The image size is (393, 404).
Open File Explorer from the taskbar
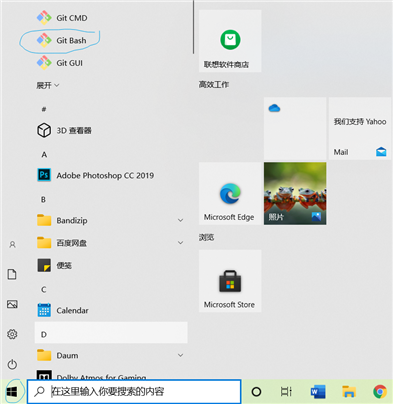pyautogui.click(x=349, y=392)
